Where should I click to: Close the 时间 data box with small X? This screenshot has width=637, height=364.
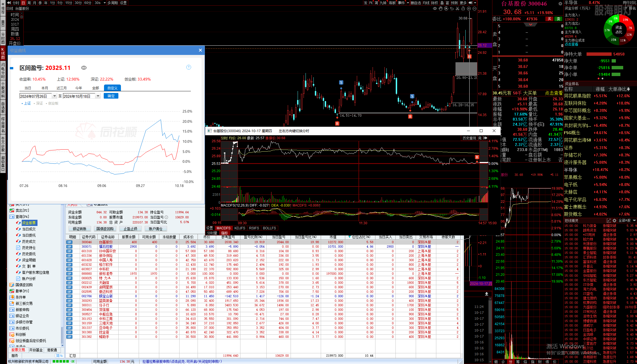point(22,14)
